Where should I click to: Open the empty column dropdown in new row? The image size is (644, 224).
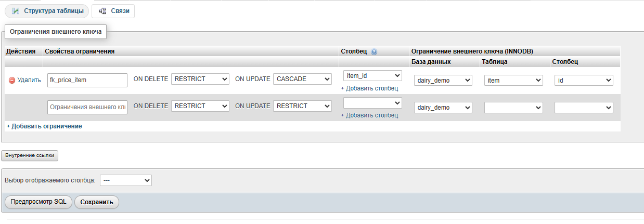(372, 102)
